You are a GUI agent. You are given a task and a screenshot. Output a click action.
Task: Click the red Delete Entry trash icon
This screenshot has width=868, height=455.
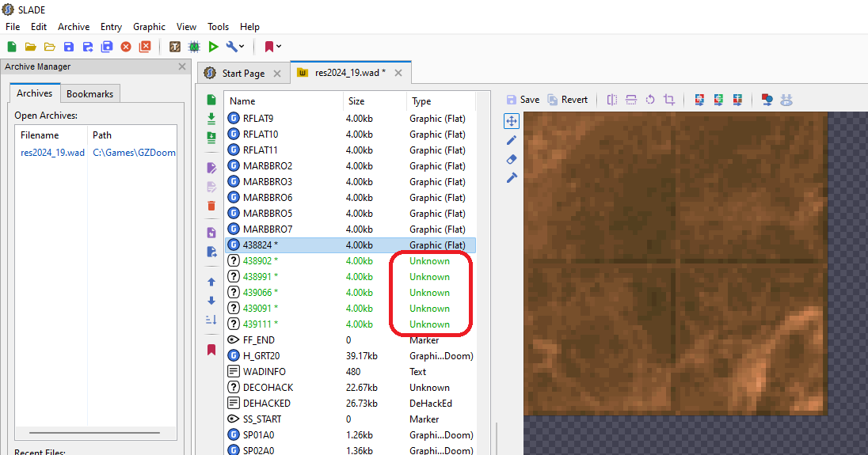(211, 206)
